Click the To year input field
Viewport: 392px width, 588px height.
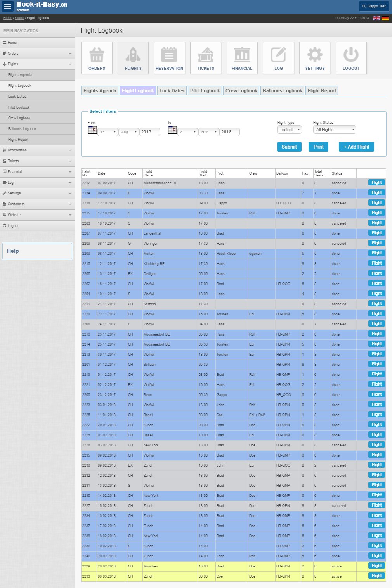(229, 132)
